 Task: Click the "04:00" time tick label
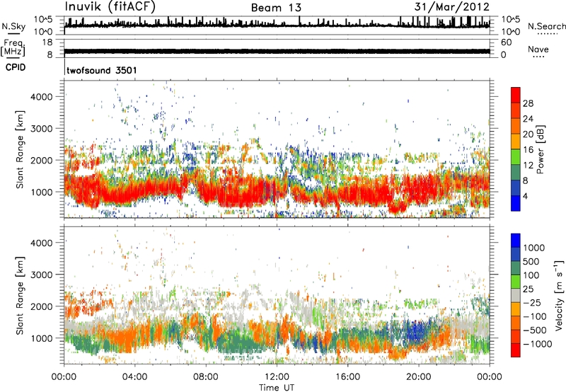[134, 377]
